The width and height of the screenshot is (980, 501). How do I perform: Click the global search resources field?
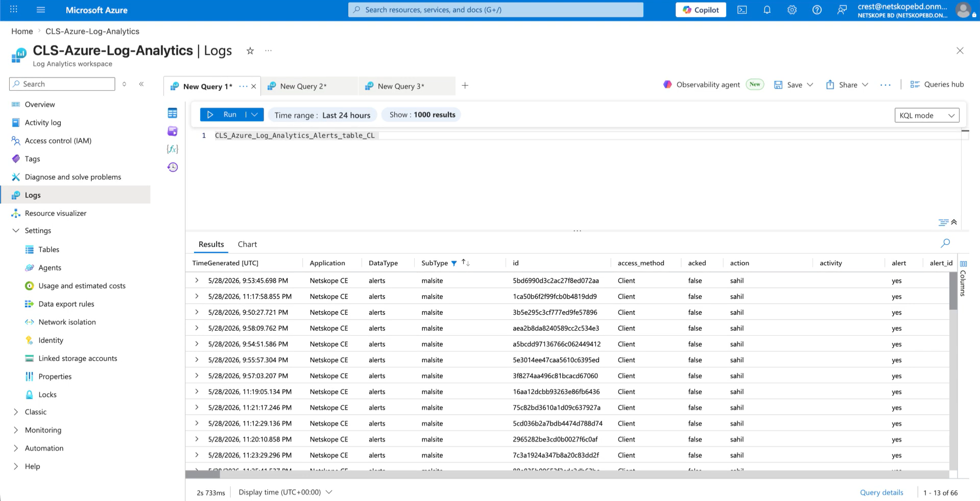(x=495, y=10)
